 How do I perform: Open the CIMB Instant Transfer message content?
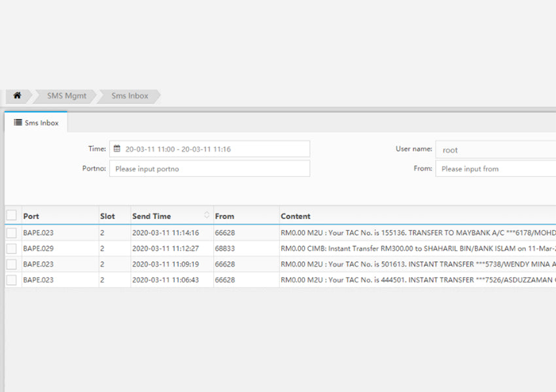click(x=419, y=248)
